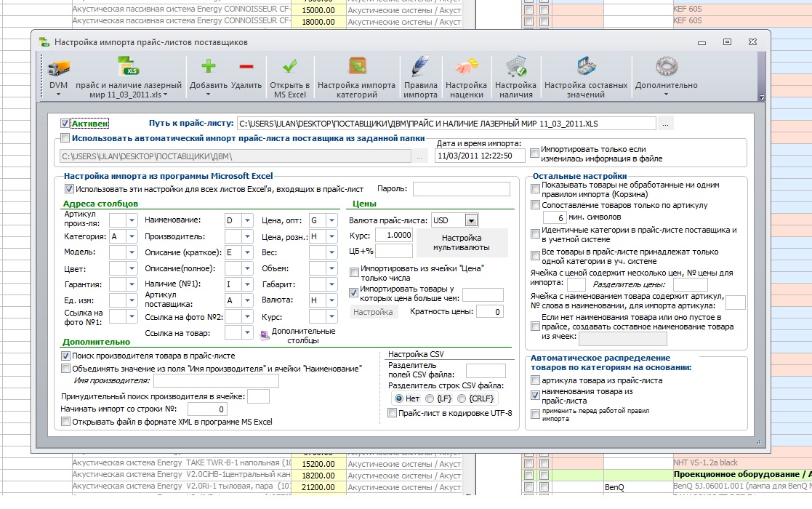Click browse button next to price-list path
The height and width of the screenshot is (509, 812).
(665, 124)
